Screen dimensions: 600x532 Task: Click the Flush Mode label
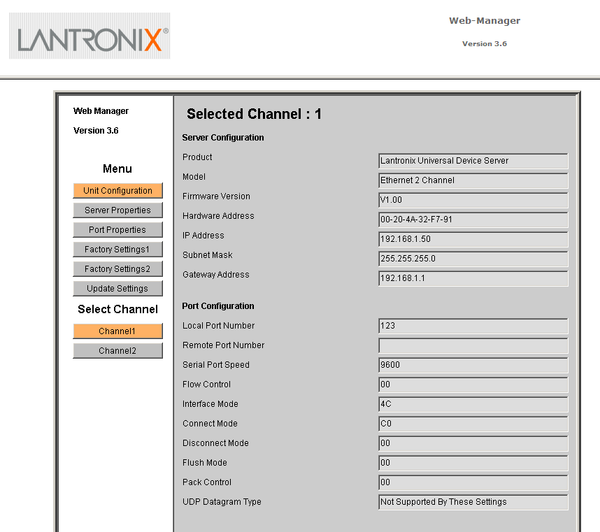[205, 462]
